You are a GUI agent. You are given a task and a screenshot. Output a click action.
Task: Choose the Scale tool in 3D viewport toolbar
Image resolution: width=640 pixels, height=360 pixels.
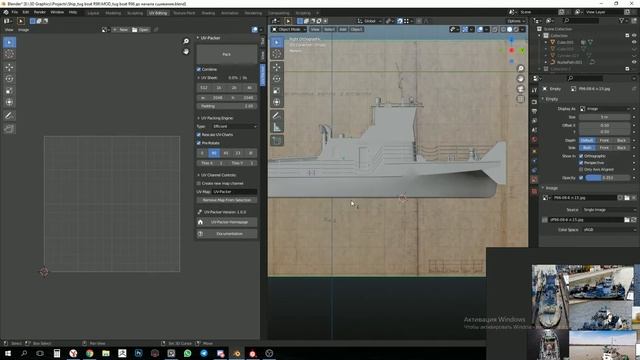tap(277, 91)
